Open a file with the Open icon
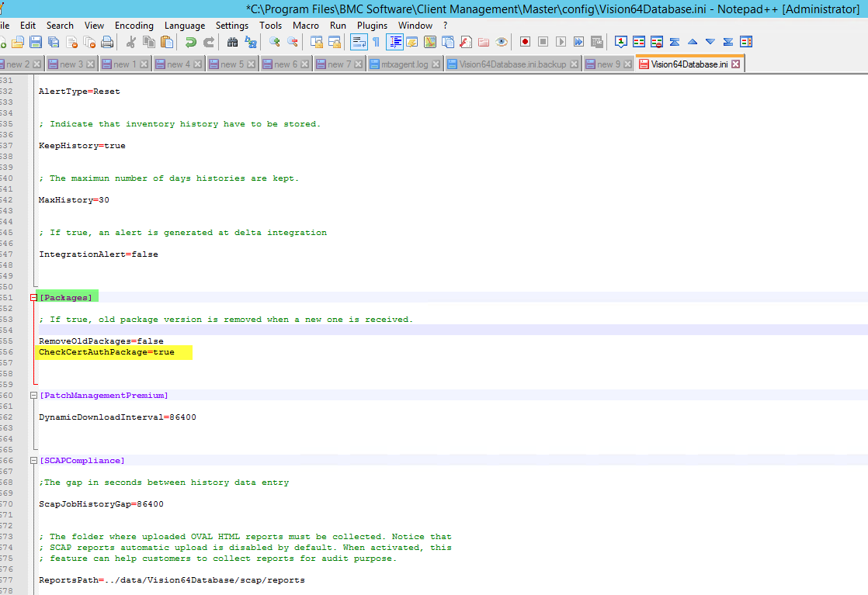 18,42
